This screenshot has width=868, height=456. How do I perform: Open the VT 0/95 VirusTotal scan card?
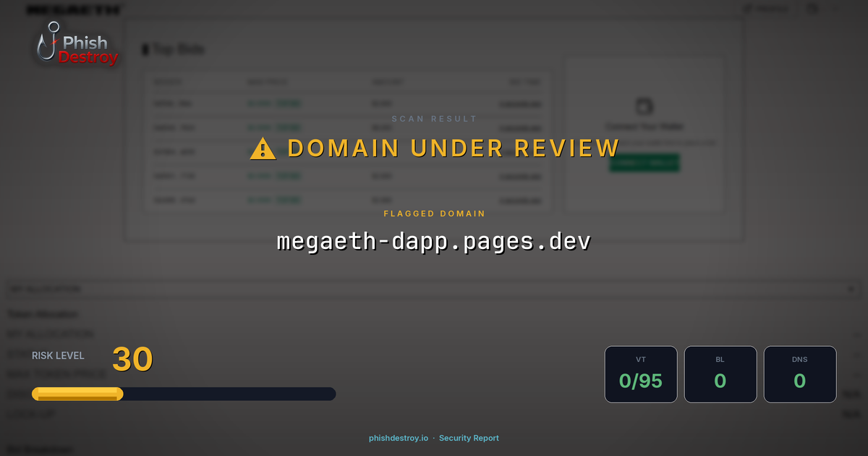(x=641, y=374)
